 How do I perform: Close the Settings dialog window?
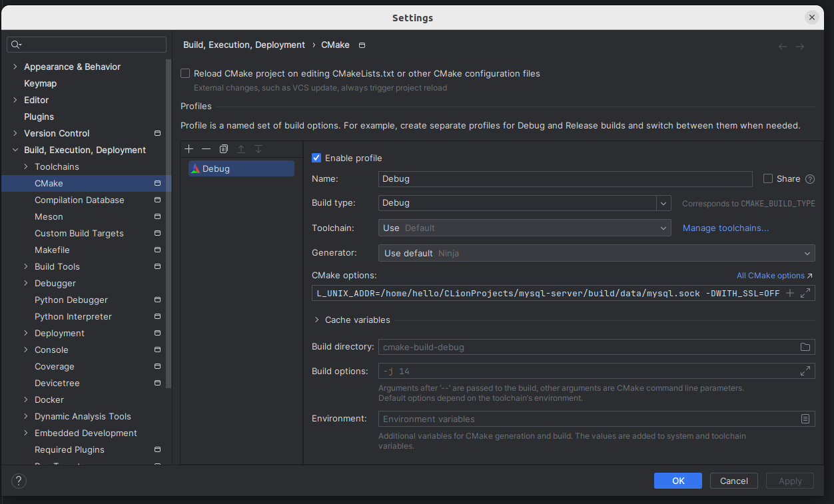pos(811,18)
